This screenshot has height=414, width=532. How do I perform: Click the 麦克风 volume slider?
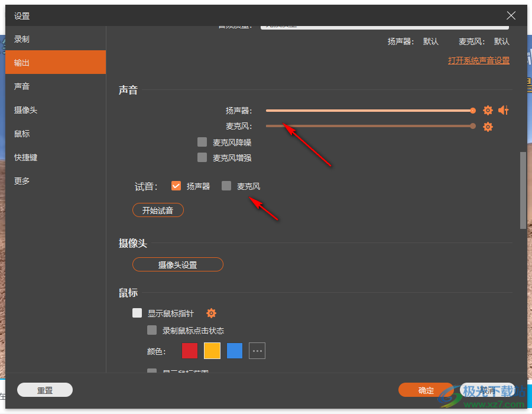tap(371, 126)
